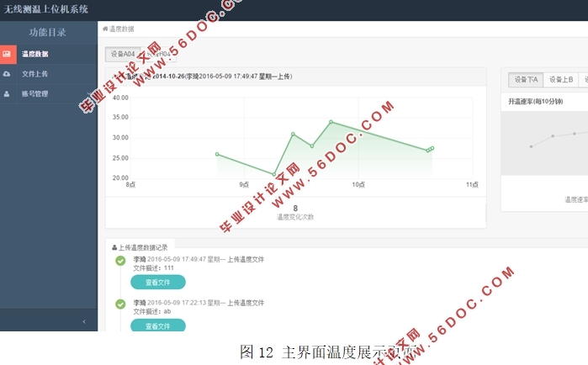Screen dimensions: 588x365
Task: Switch to the 设备上B tab
Action: [561, 79]
